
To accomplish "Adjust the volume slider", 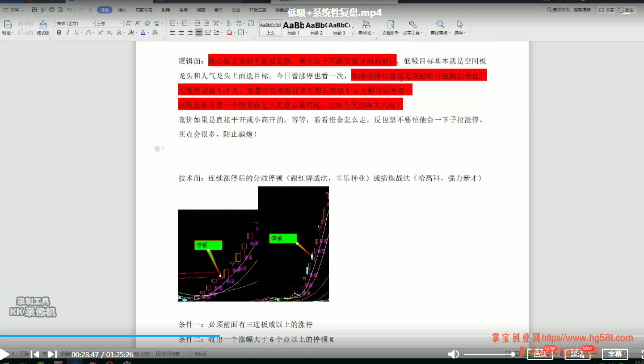I will [490, 354].
